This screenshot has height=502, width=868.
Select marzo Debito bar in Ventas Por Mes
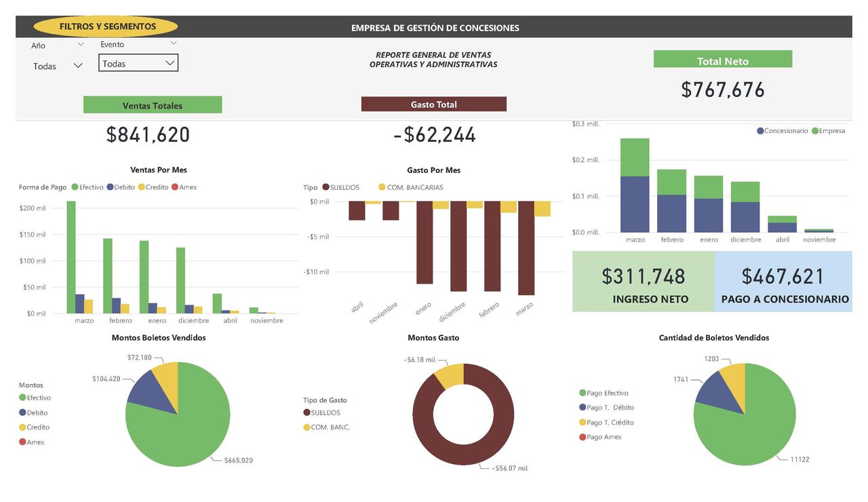80,304
